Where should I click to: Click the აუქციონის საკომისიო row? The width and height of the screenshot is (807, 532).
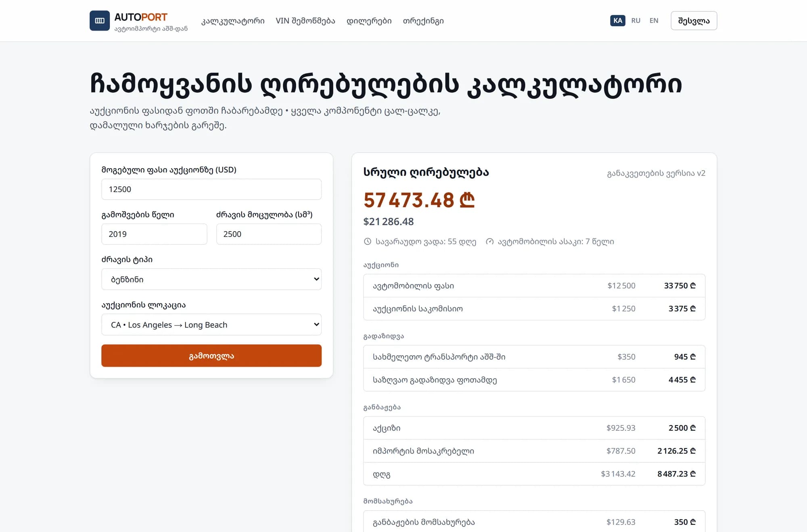click(534, 309)
